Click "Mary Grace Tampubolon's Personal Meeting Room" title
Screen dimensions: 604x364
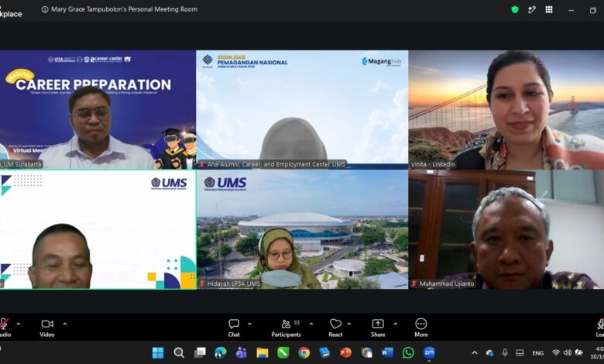124,9
